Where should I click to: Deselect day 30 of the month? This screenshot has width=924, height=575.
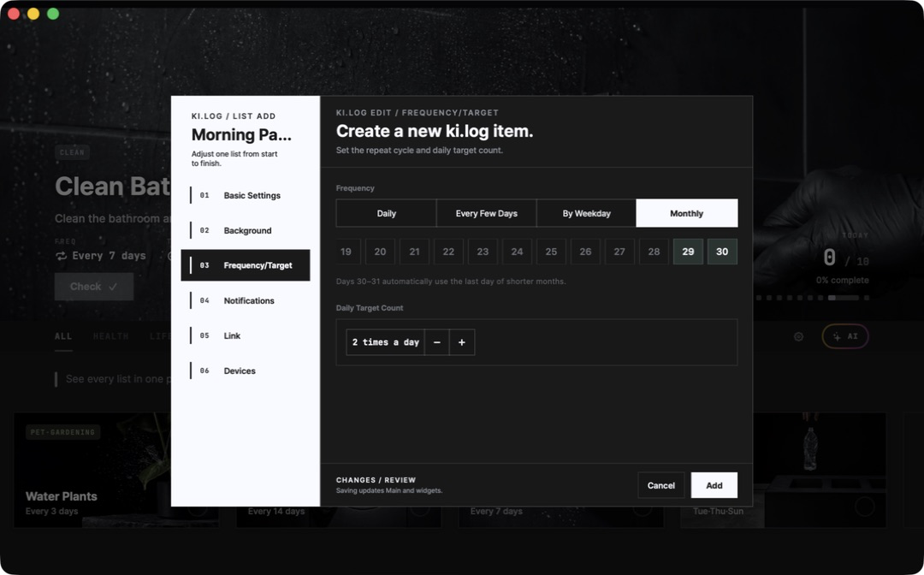pyautogui.click(x=722, y=252)
